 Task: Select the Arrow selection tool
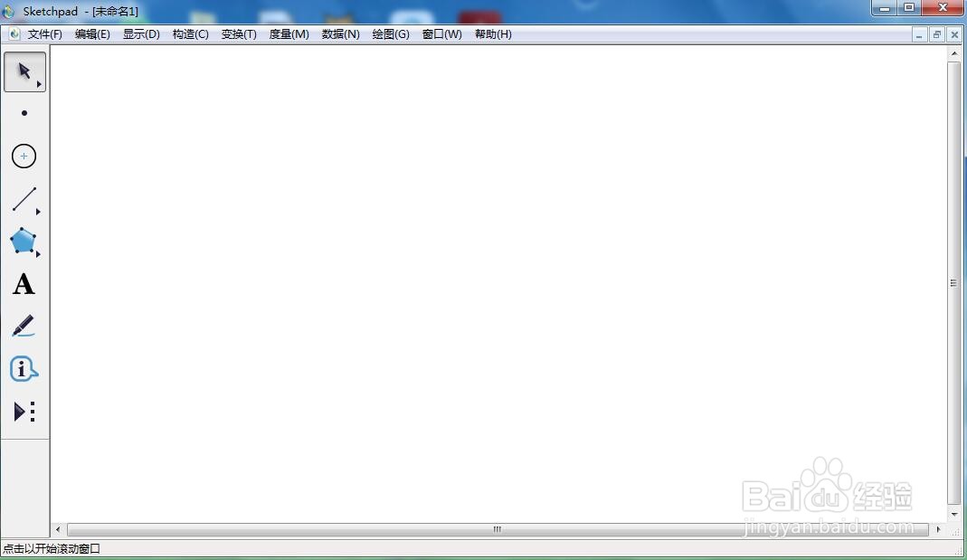point(24,71)
